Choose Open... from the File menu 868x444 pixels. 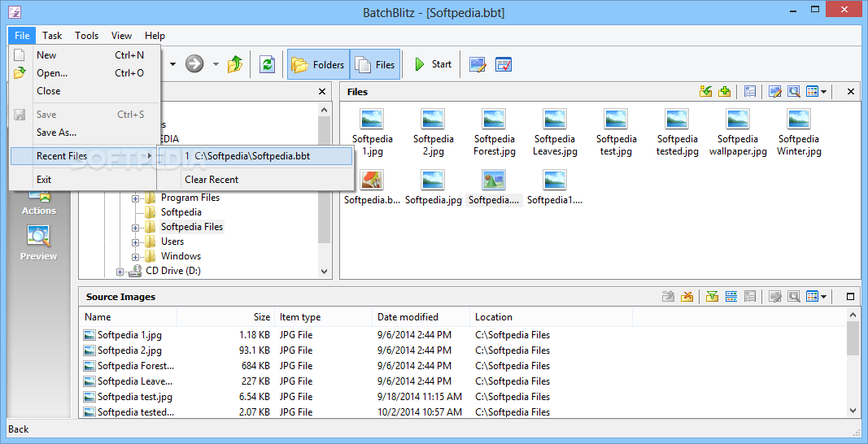coord(85,73)
